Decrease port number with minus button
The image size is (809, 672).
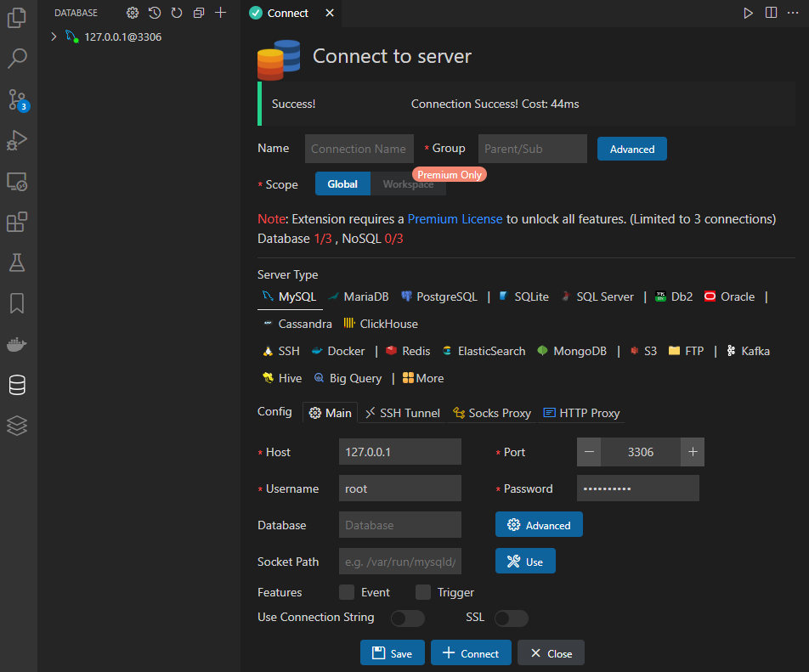tap(589, 452)
